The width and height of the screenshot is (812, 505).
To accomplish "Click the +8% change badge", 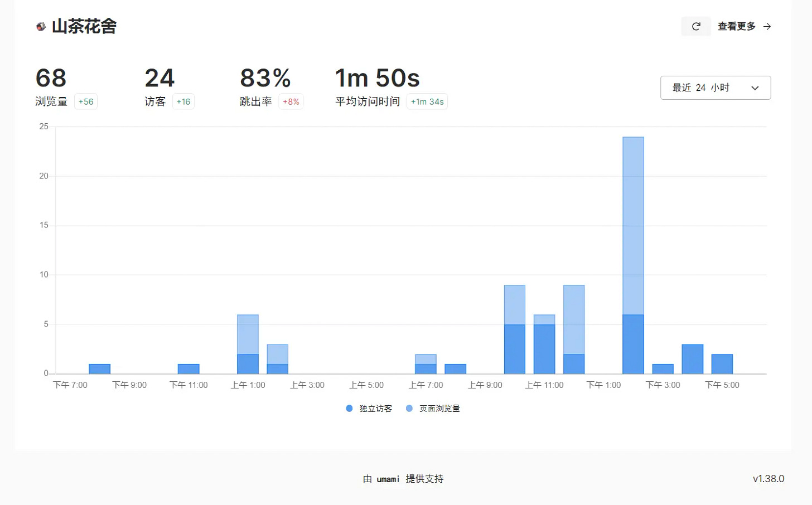I will (x=291, y=101).
